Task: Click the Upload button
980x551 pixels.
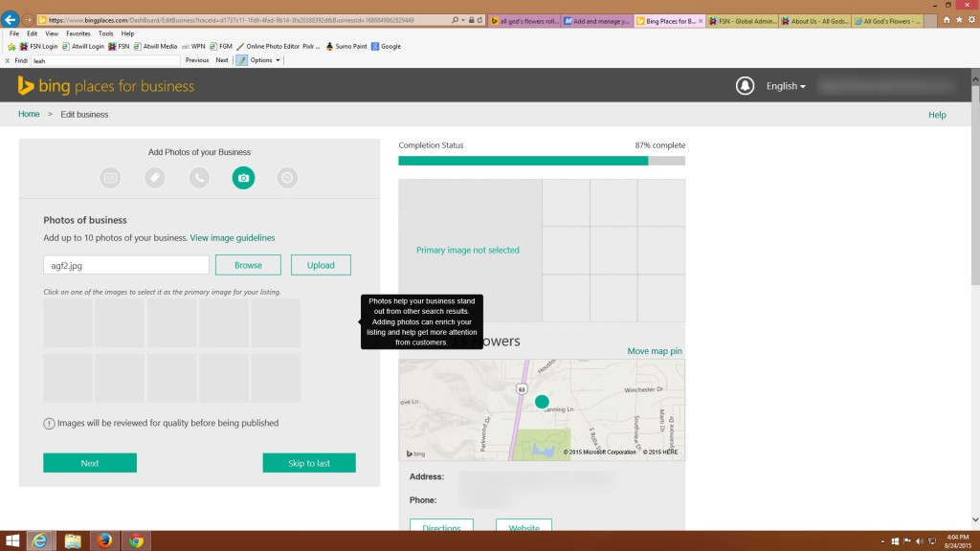Action: pos(321,265)
